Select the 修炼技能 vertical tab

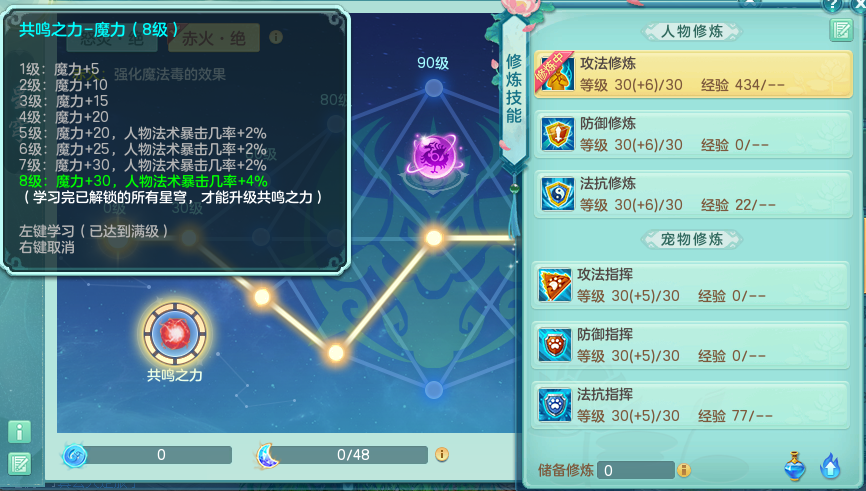coord(514,88)
